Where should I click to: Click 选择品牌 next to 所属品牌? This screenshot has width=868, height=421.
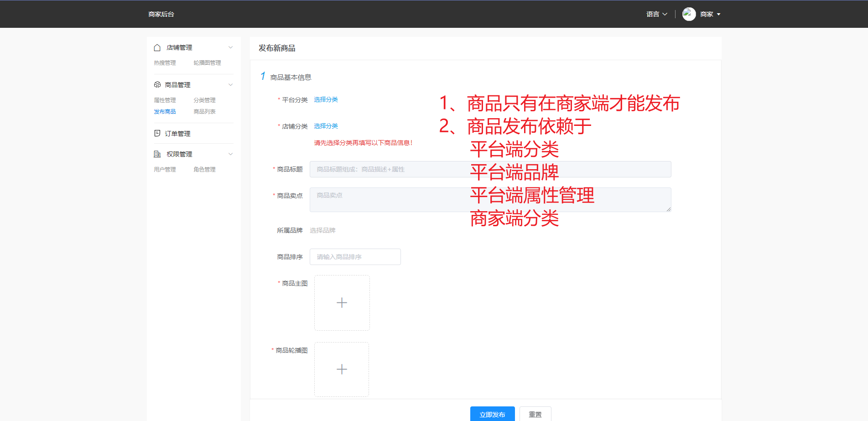tap(322, 230)
